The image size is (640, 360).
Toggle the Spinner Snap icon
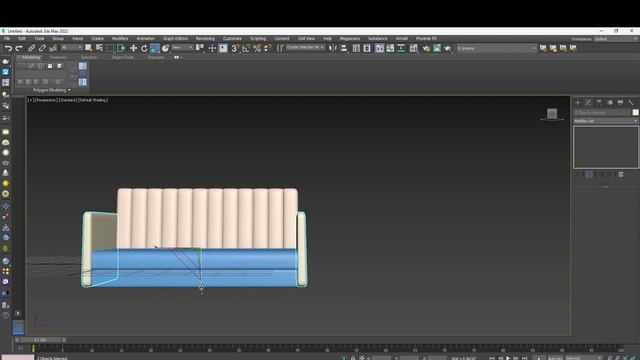pos(267,48)
